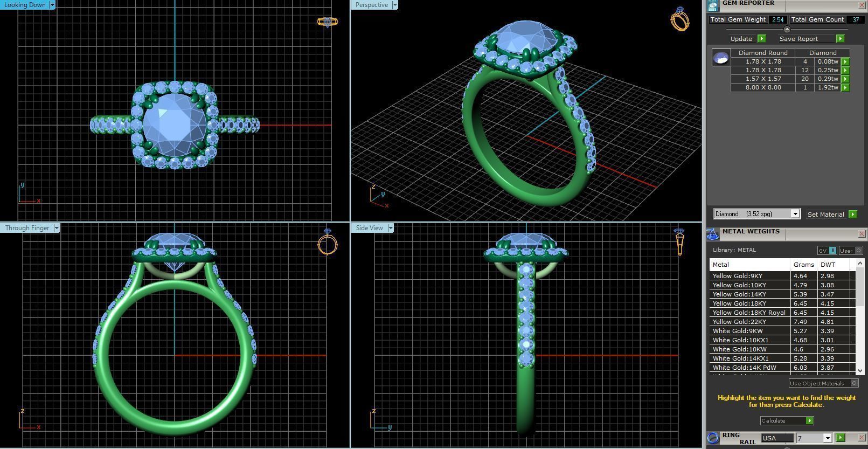
Task: Click the DWT column header
Action: coord(834,265)
